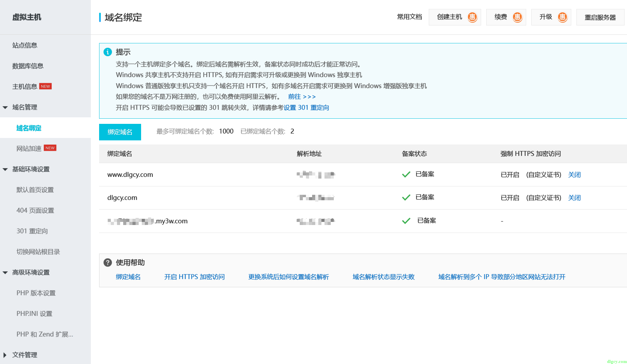Expand the 文件管理 section arrow
This screenshot has height=364, width=627.
coord(5,355)
